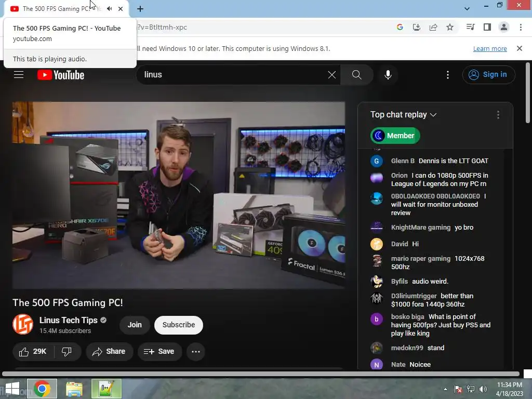This screenshot has height=399, width=532.
Task: Start voice search with microphone icon
Action: [x=388, y=75]
